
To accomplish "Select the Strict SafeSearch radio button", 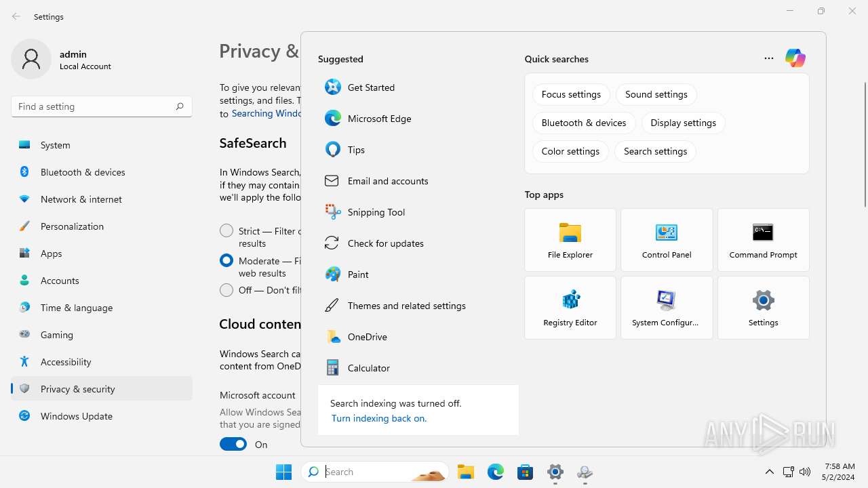I will click(x=226, y=231).
